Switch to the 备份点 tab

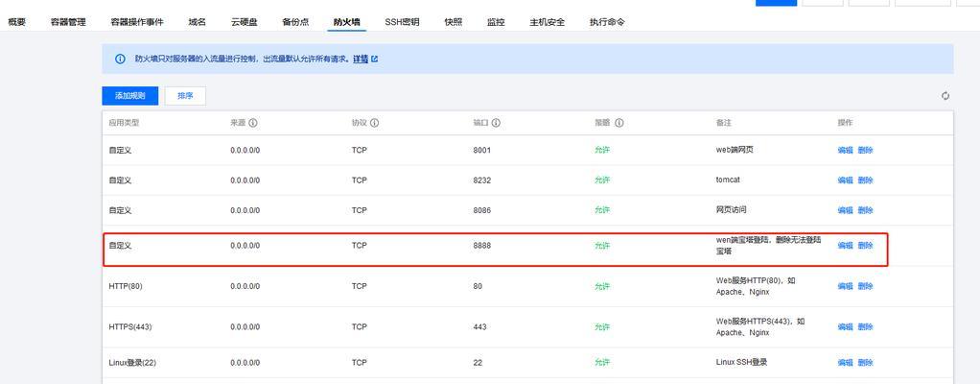(x=295, y=22)
